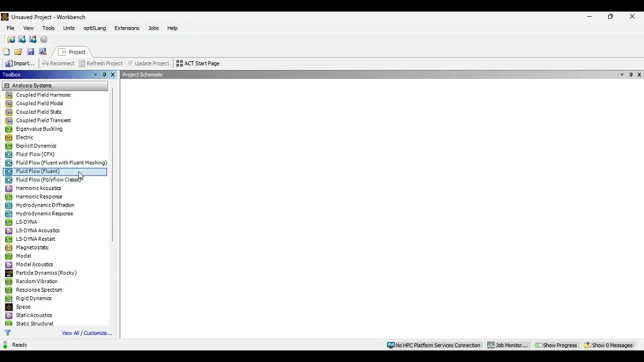The width and height of the screenshot is (644, 362).
Task: Click the Random Vibration icon
Action: [9, 282]
